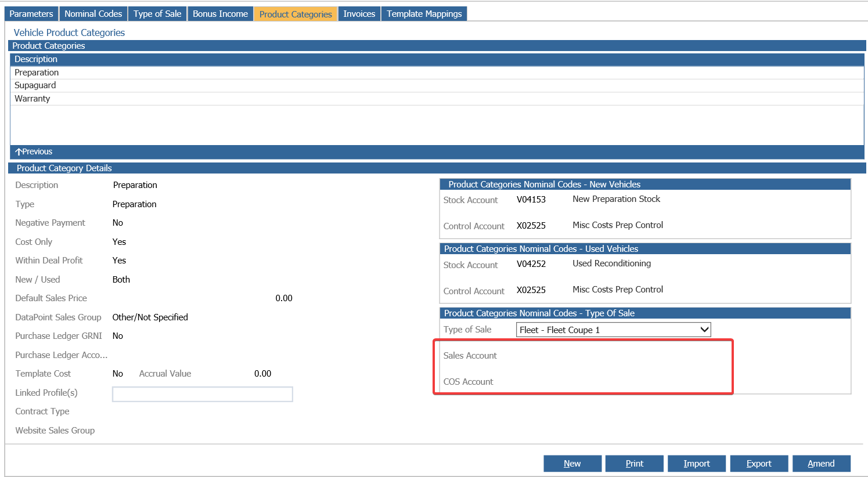Screen dimensions: 868x477
Task: Switch to the Nominal Codes tab
Action: pos(93,14)
